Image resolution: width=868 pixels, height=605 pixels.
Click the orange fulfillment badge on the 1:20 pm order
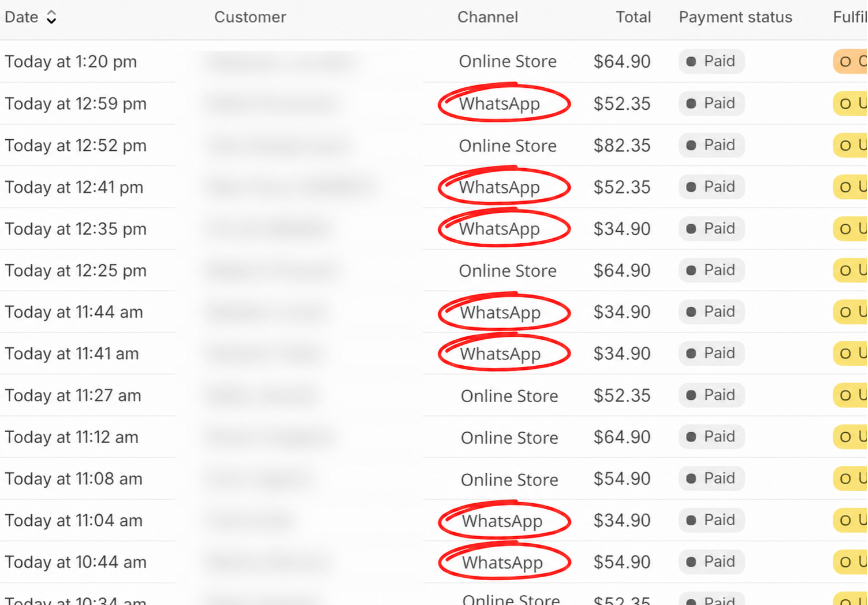[850, 62]
